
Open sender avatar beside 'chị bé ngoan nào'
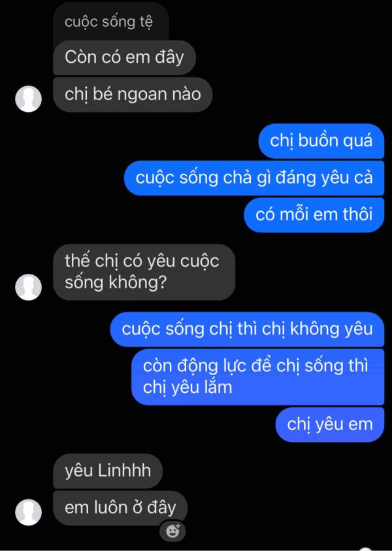pos(29,99)
